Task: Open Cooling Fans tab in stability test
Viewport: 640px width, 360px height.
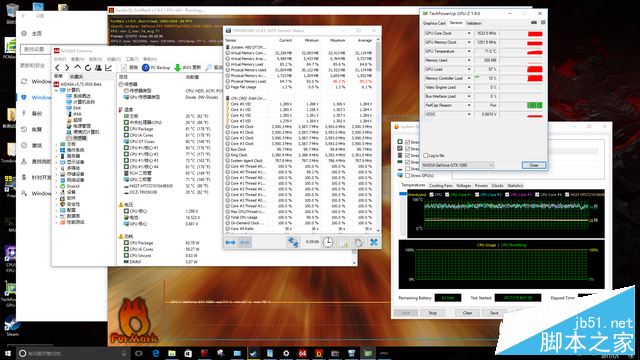Action: [x=441, y=186]
